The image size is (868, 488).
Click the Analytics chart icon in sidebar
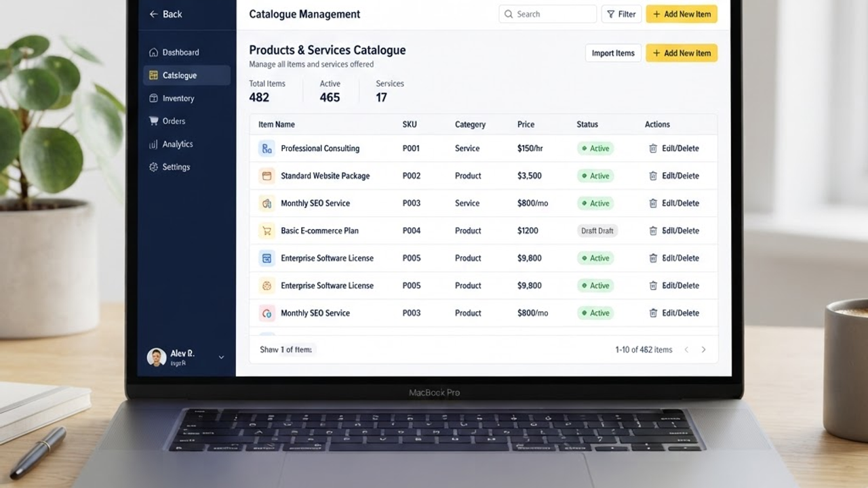click(x=153, y=144)
